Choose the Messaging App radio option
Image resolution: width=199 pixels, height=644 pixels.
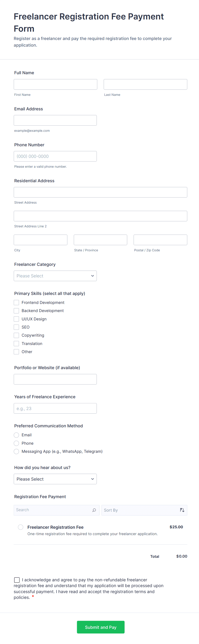(16, 451)
